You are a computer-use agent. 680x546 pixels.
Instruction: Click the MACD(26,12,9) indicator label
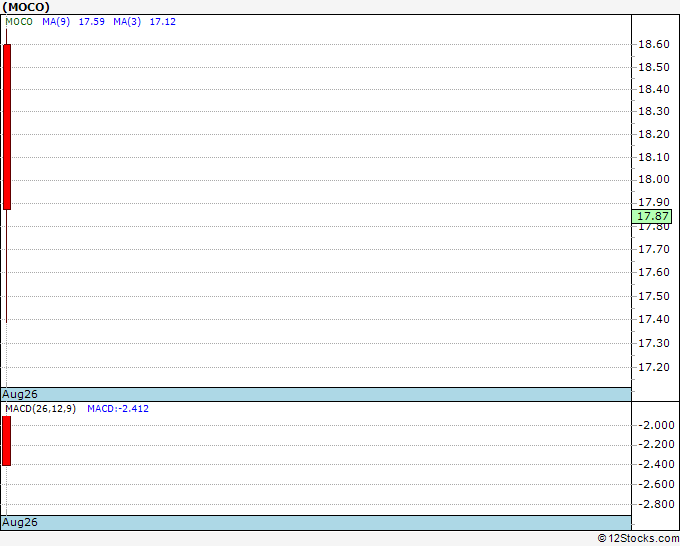pyautogui.click(x=41, y=409)
